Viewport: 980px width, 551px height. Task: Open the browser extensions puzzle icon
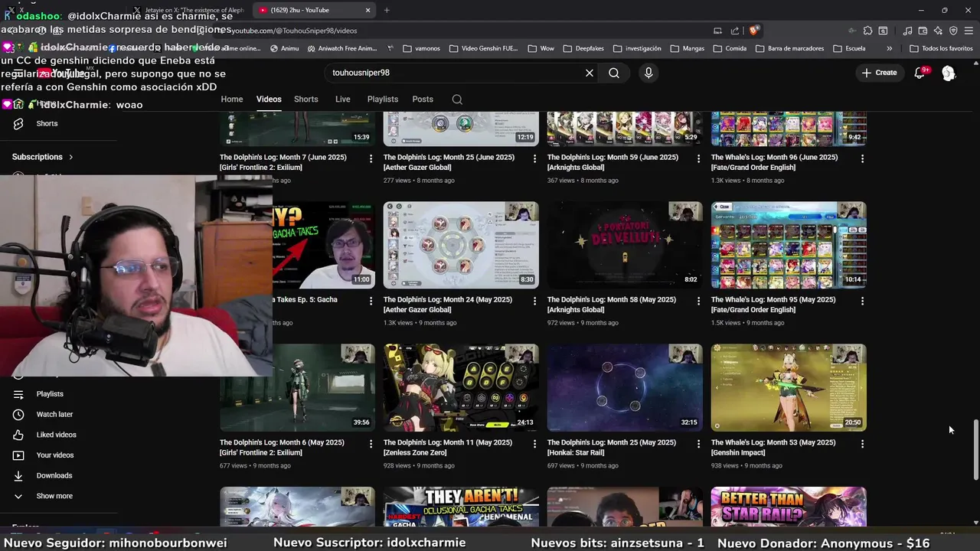pos(867,31)
